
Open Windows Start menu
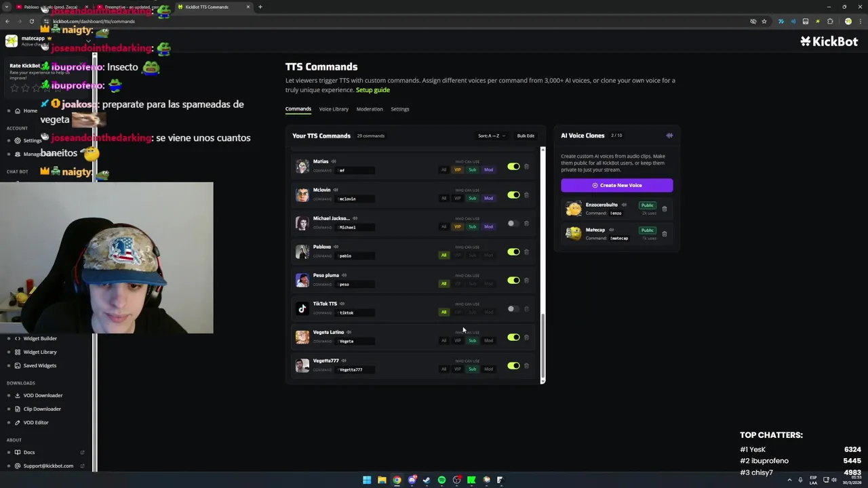point(367,480)
